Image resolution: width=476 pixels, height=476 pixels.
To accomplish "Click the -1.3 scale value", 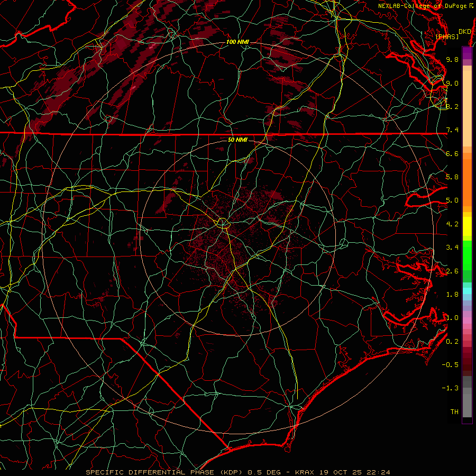I will (450, 388).
